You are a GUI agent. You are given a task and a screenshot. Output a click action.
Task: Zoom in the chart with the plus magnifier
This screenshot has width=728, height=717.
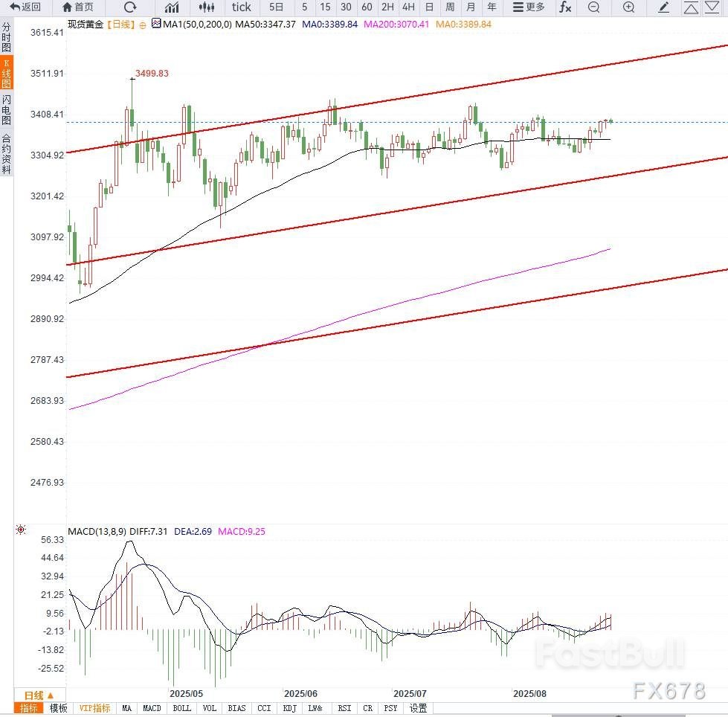pyautogui.click(x=628, y=7)
